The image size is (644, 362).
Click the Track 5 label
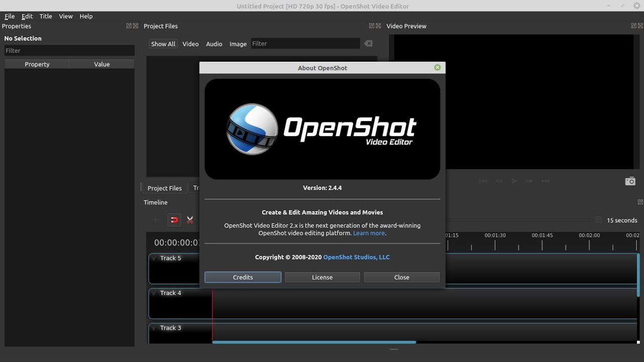point(171,258)
